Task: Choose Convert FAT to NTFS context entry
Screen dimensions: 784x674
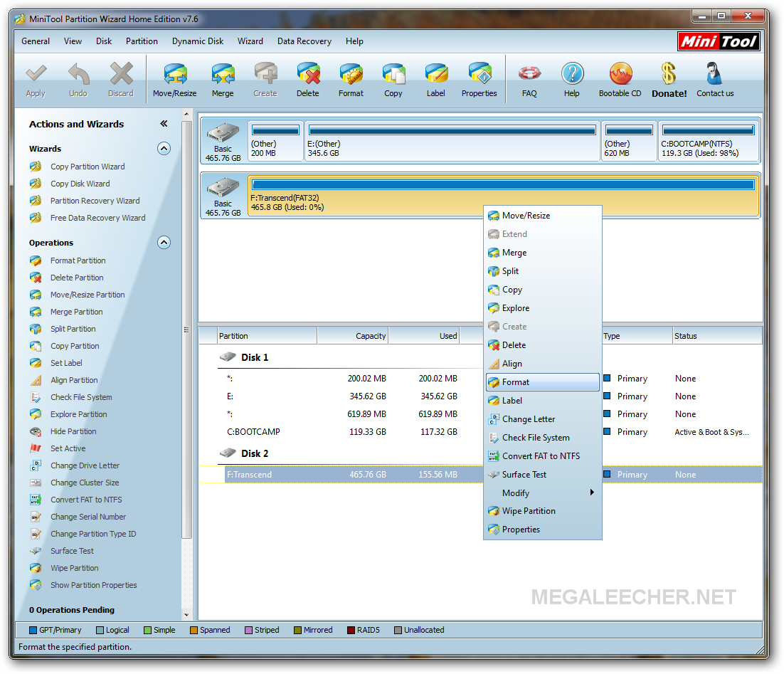Action: 543,456
